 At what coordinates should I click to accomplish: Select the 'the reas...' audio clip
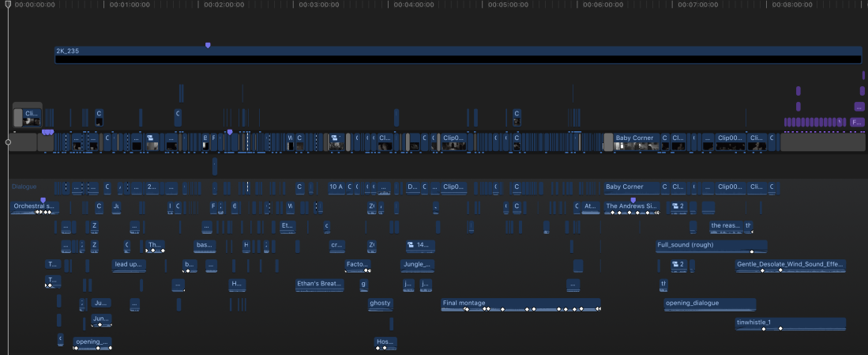pos(726,225)
